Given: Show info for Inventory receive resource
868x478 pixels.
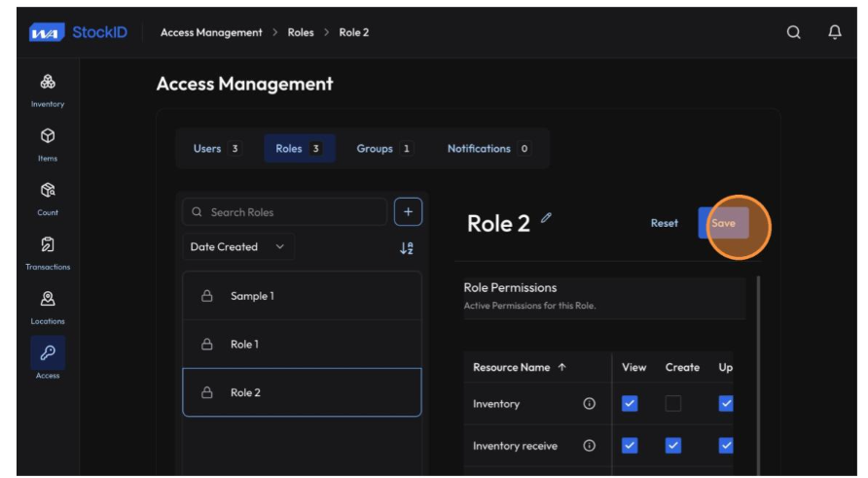Looking at the screenshot, I should [x=589, y=445].
